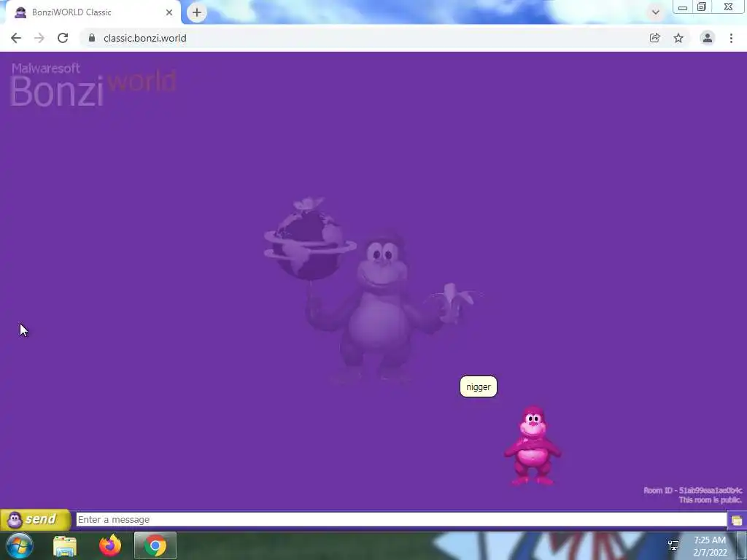Viewport: 747px width, 560px height.
Task: Close the BonziWORLD Classic tab
Action: tap(169, 12)
